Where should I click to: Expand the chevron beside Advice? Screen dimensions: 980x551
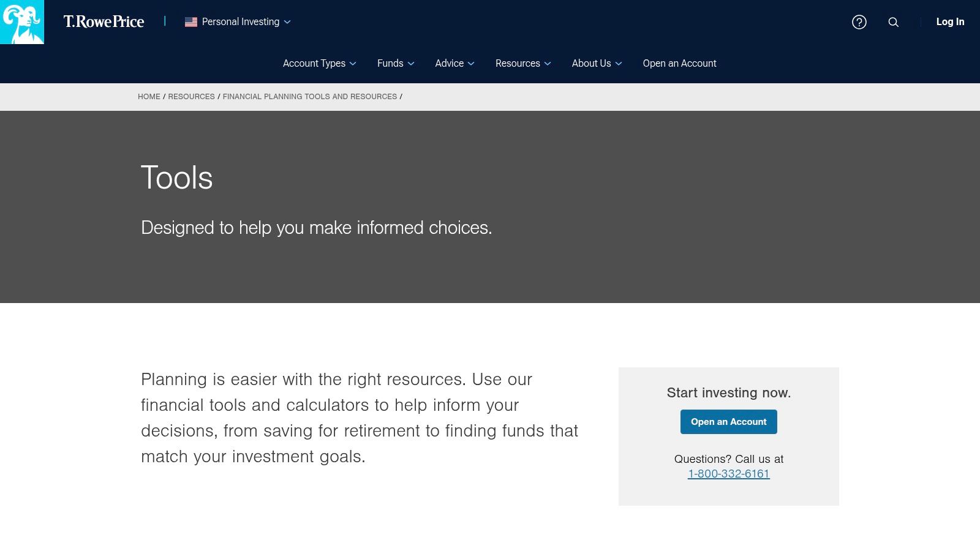click(471, 64)
